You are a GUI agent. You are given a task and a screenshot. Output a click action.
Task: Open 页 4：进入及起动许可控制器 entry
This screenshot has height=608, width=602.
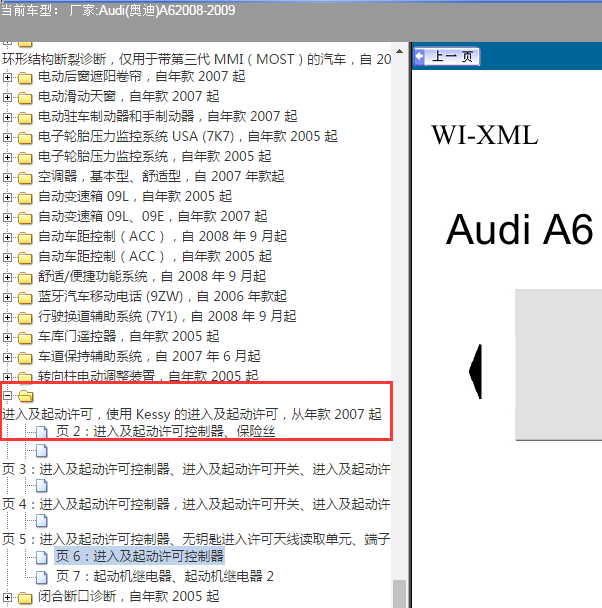click(196, 504)
